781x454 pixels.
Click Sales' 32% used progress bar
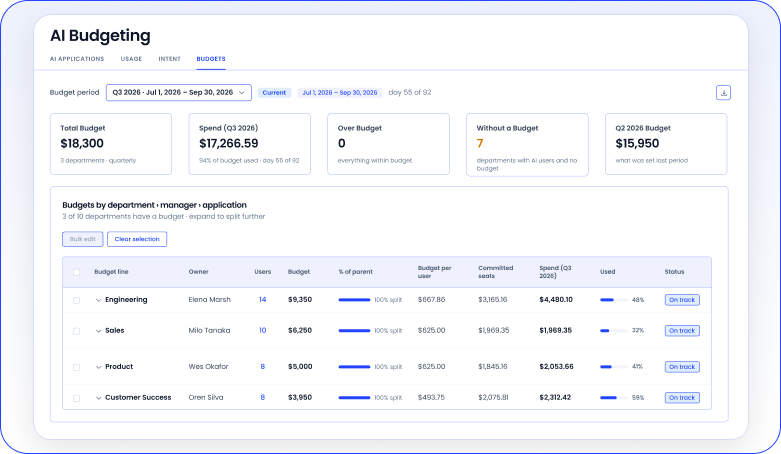pos(614,331)
